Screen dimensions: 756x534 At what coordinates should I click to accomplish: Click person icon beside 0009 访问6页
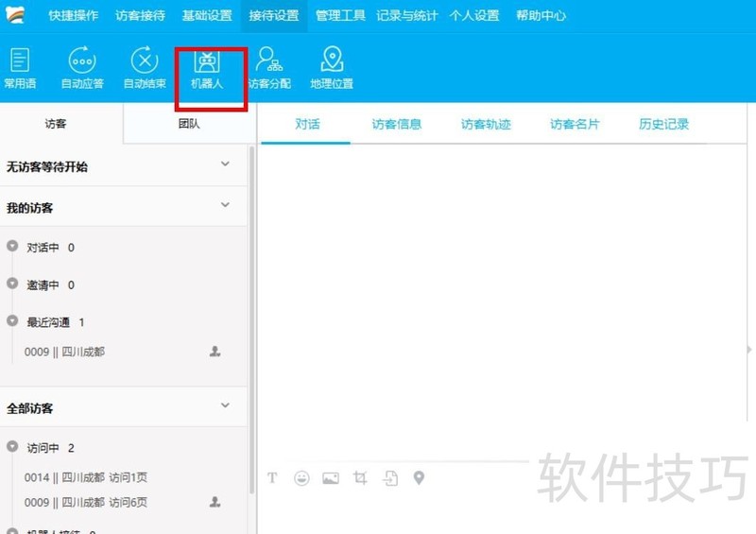[x=215, y=502]
